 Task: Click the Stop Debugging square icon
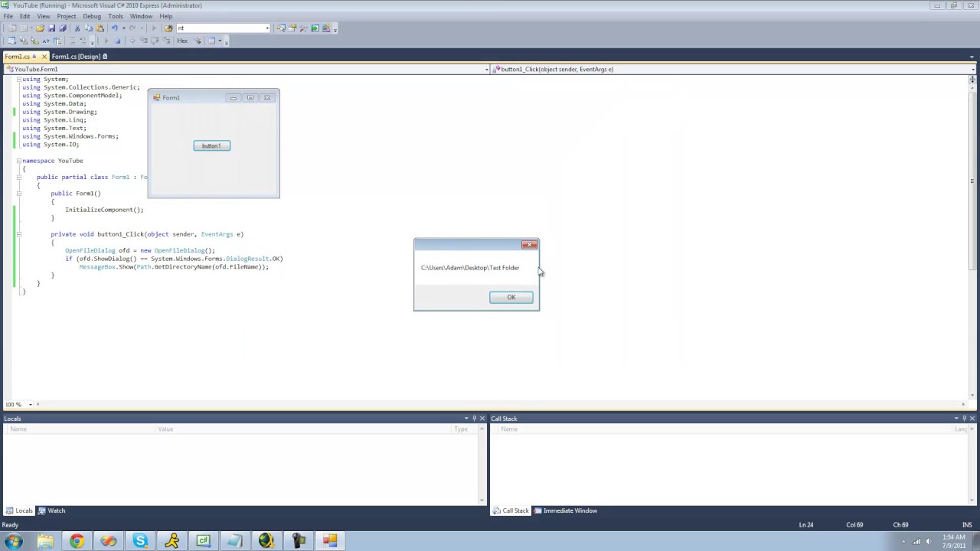[x=117, y=41]
